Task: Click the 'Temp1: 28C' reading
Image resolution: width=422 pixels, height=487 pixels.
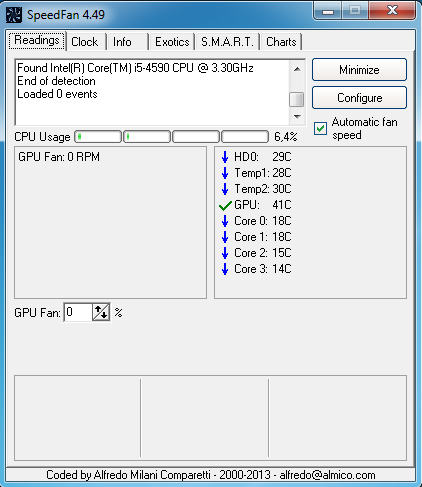Action: (263, 173)
